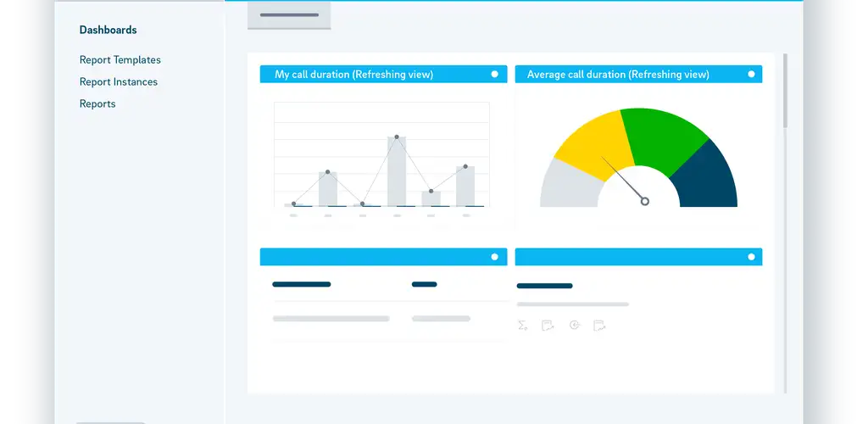The width and height of the screenshot is (868, 424).
Task: Open the Reports section
Action: coord(97,104)
